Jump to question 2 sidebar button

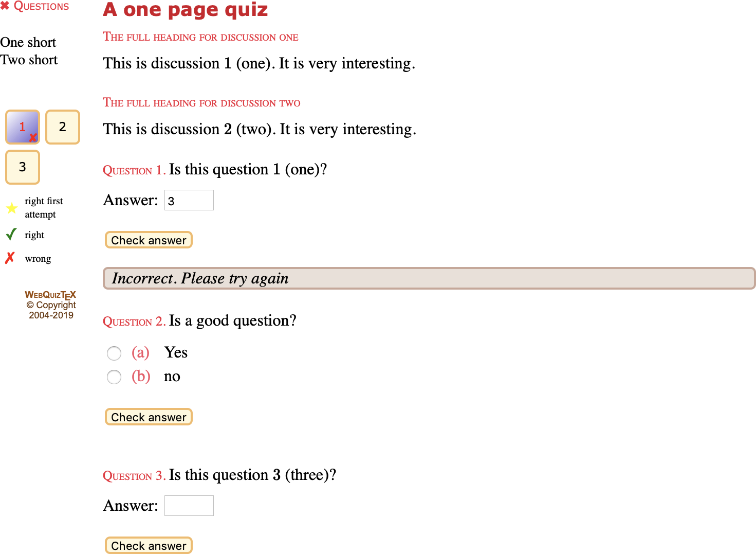(63, 127)
